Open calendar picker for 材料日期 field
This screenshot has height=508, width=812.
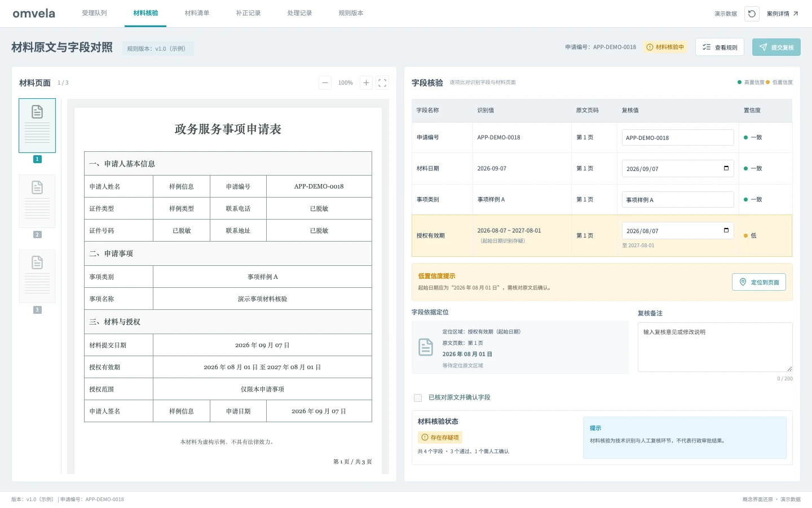point(726,168)
